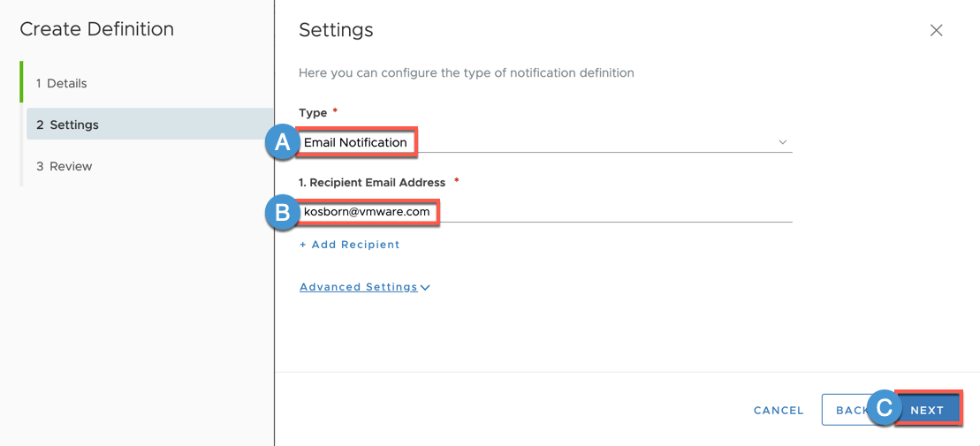The image size is (980, 446).
Task: Click the kosborn@vmware.com recipient email field
Action: pyautogui.click(x=545, y=212)
